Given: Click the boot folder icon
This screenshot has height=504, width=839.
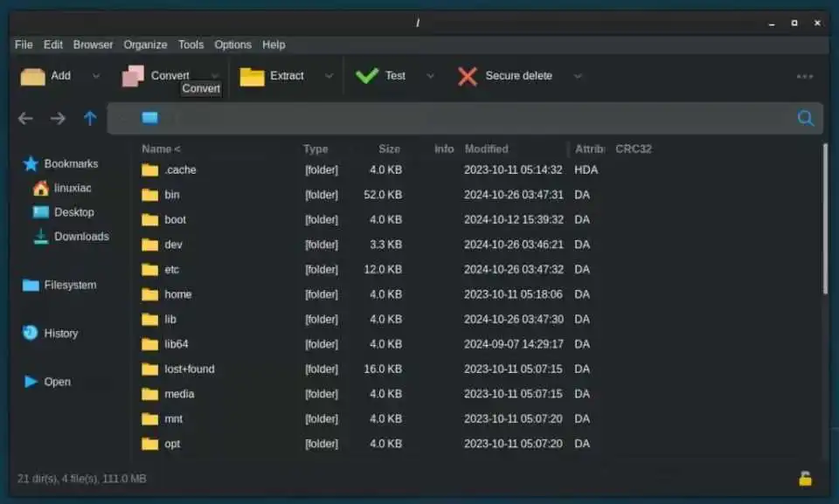Looking at the screenshot, I should coord(149,220).
